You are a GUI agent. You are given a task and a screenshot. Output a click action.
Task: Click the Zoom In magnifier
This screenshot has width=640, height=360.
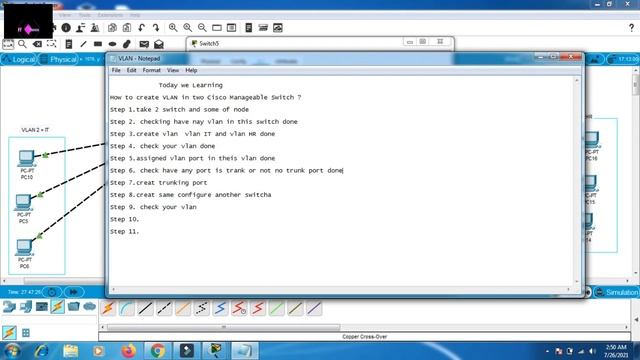click(x=173, y=28)
